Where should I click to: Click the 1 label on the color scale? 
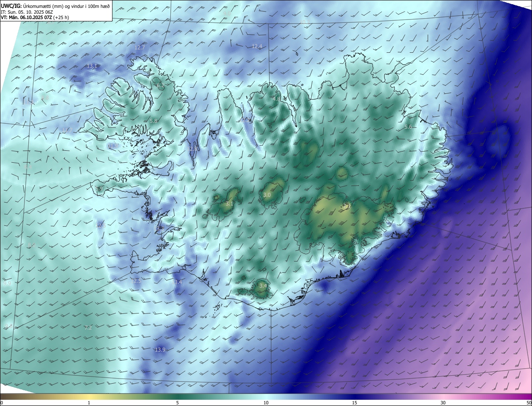(x=89, y=403)
